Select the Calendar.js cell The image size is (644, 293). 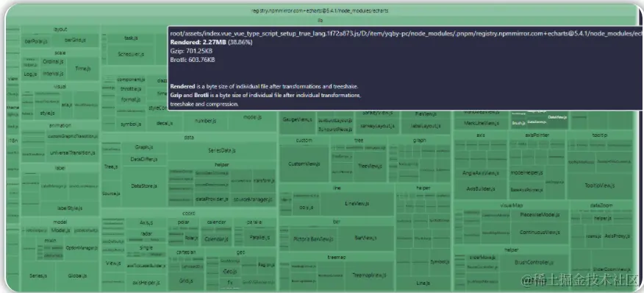(216, 239)
